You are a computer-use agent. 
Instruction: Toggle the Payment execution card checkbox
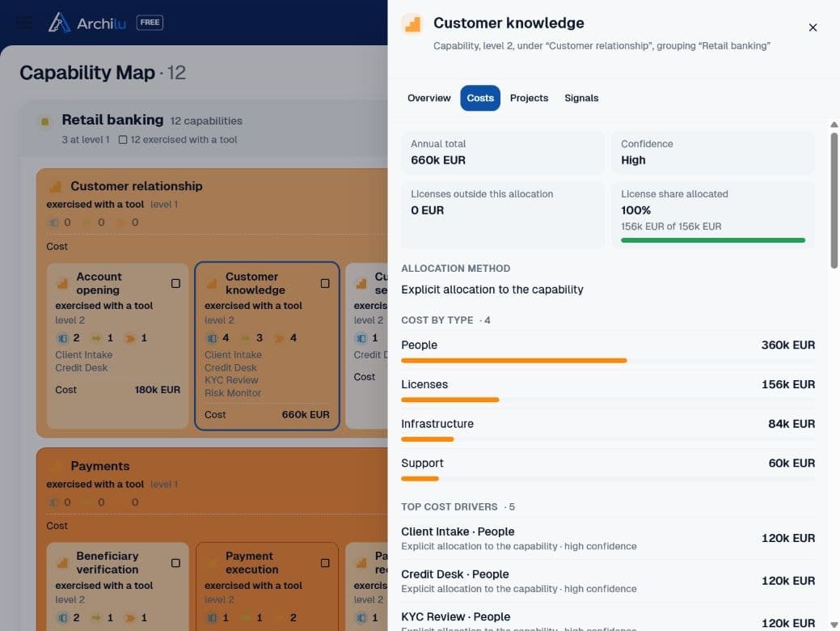click(x=325, y=563)
